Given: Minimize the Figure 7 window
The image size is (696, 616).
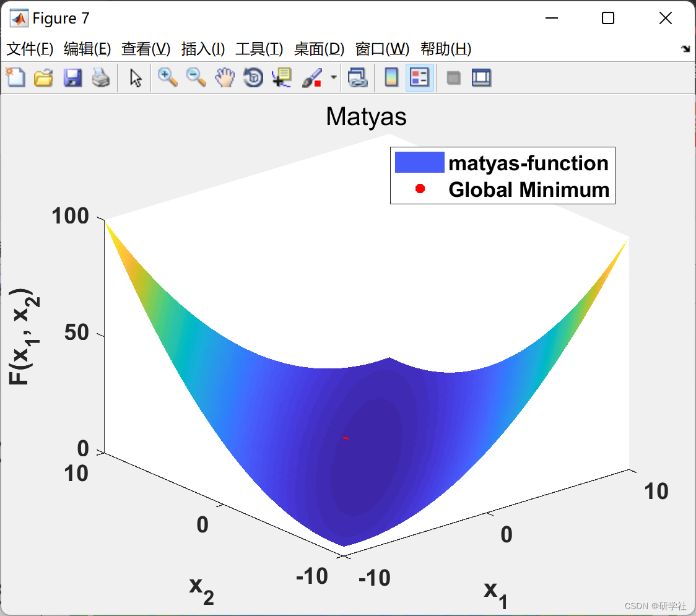Looking at the screenshot, I should (x=552, y=18).
